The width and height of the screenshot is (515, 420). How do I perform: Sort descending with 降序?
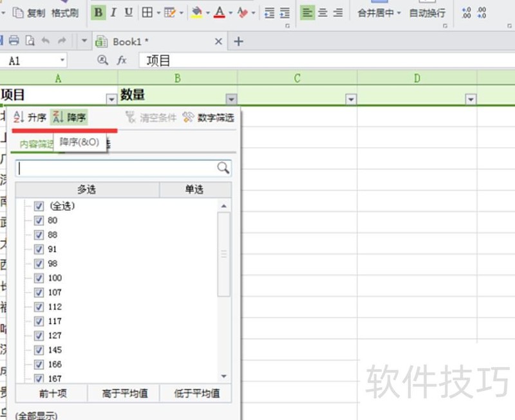(x=69, y=117)
